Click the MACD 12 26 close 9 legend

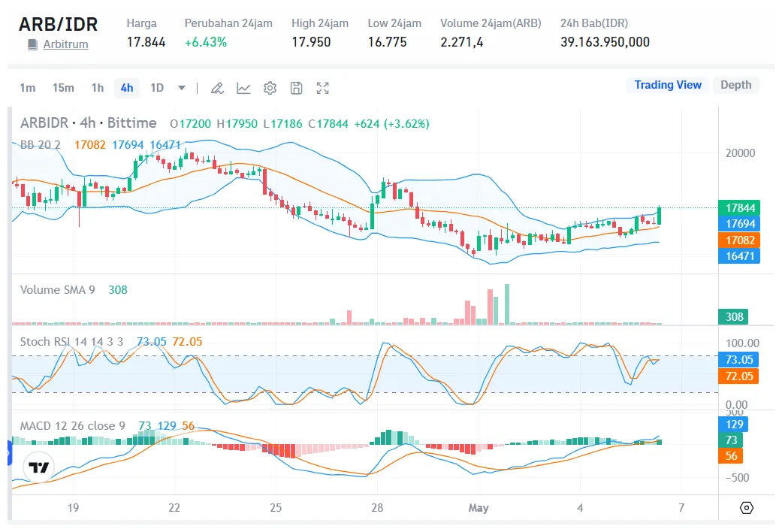pos(72,425)
